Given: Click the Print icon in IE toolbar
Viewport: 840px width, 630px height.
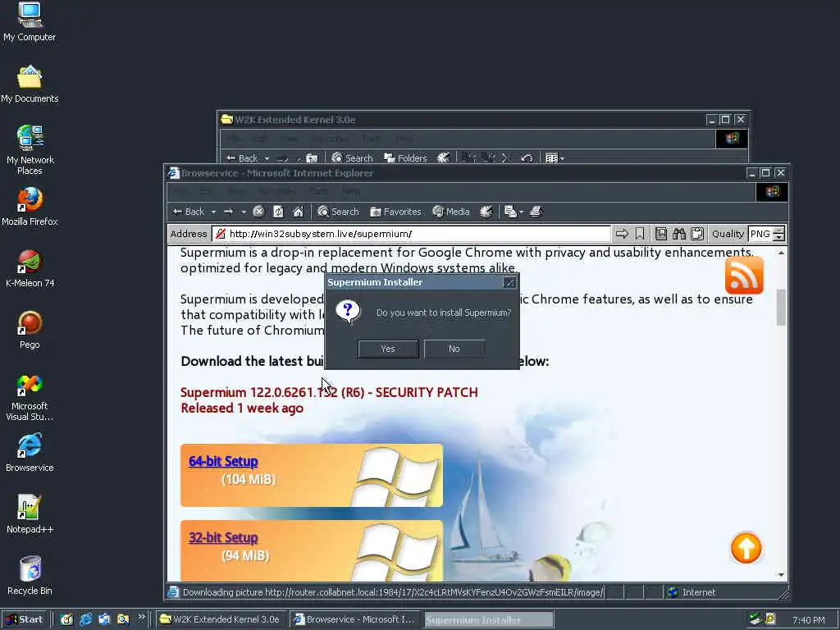Looking at the screenshot, I should click(536, 212).
